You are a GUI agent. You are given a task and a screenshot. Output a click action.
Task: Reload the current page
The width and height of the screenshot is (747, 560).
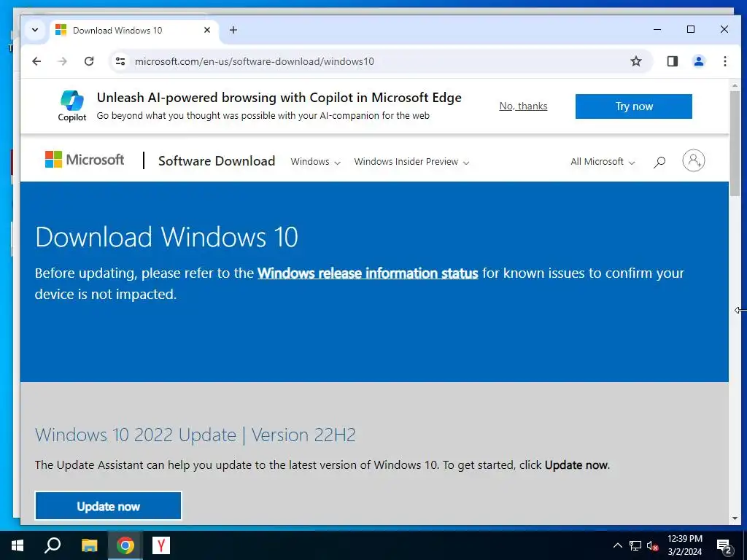88,61
